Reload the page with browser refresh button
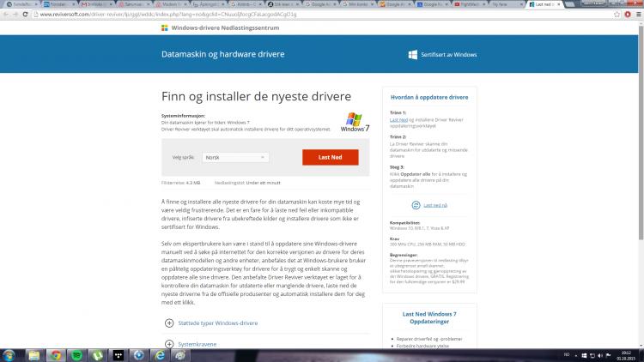The width and height of the screenshot is (644, 362). (x=25, y=15)
